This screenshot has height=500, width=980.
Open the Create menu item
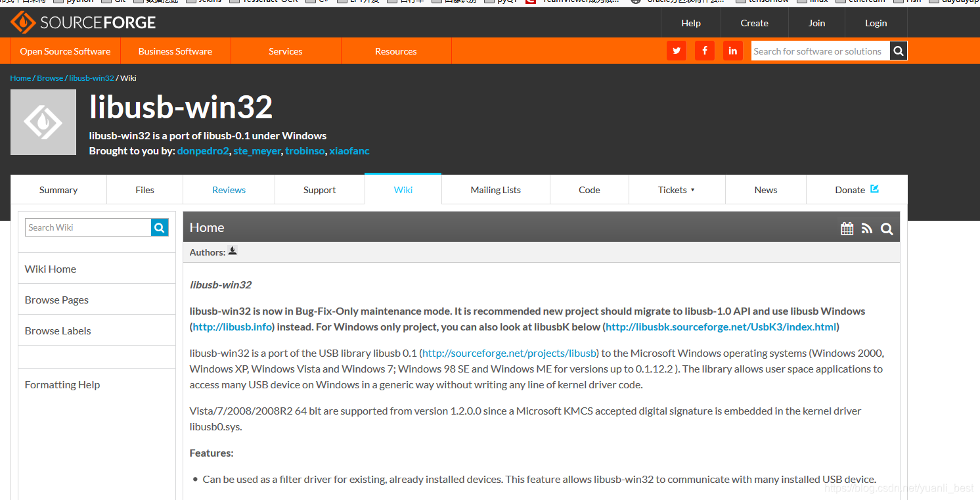(754, 23)
